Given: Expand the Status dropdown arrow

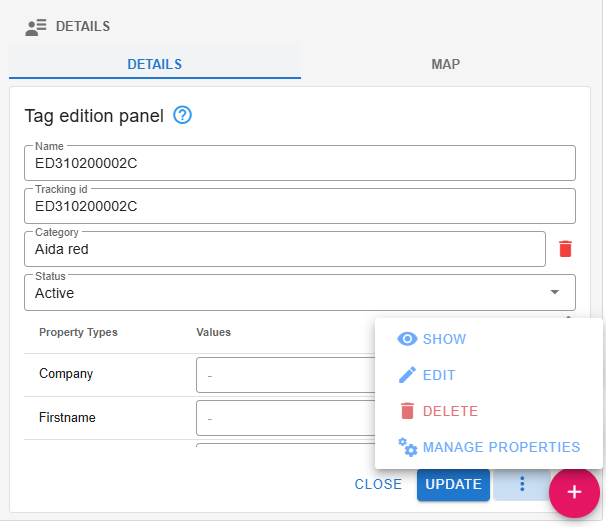Looking at the screenshot, I should tap(555, 292).
